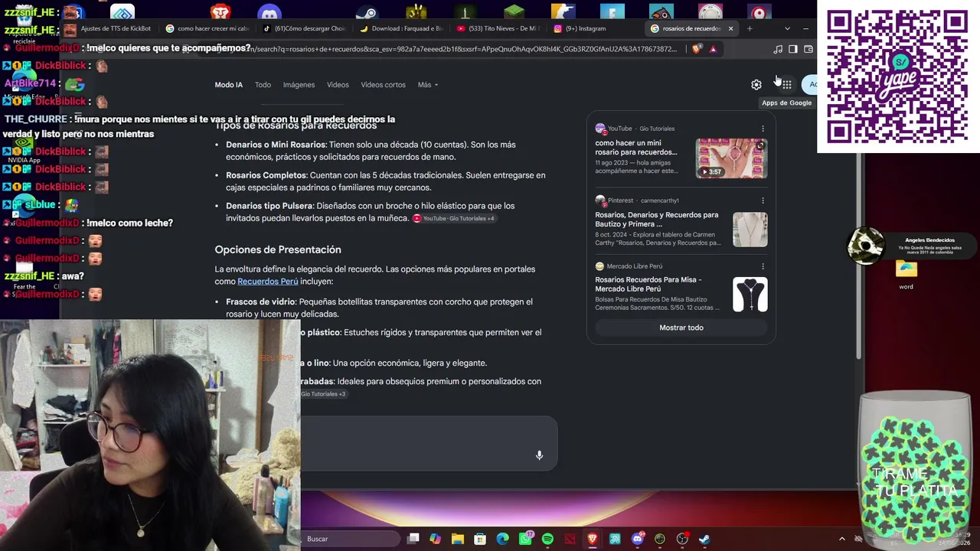Switch to the Tito Nieves YouTube tab

(498, 28)
